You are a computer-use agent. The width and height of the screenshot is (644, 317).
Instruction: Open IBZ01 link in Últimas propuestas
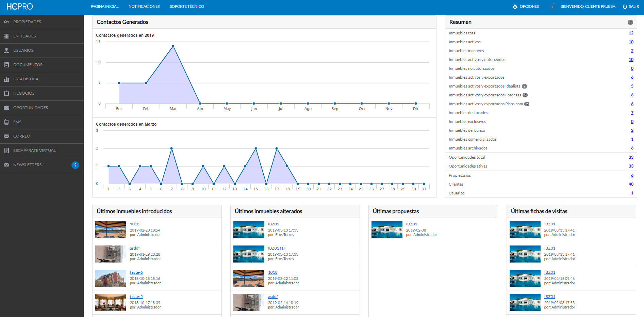click(x=412, y=224)
